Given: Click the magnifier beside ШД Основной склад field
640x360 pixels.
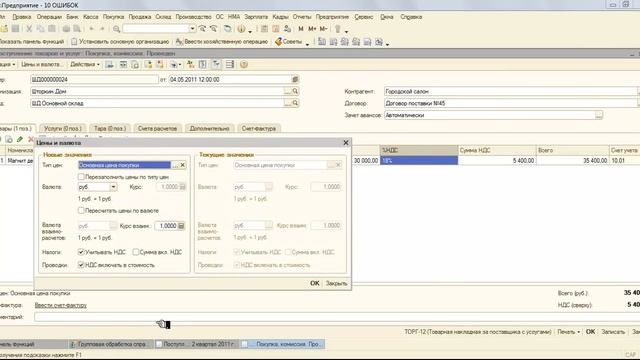Looking at the screenshot, I should tap(295, 103).
